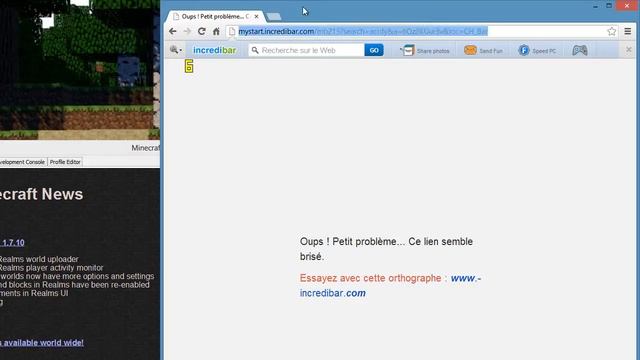Open 'available world wide!' Minecraft news link
Screen dimensions: 640x360
pos(42,342)
